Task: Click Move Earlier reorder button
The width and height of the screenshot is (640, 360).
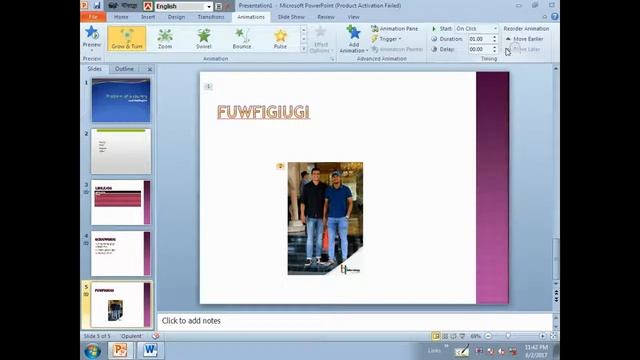Action: 524,39
